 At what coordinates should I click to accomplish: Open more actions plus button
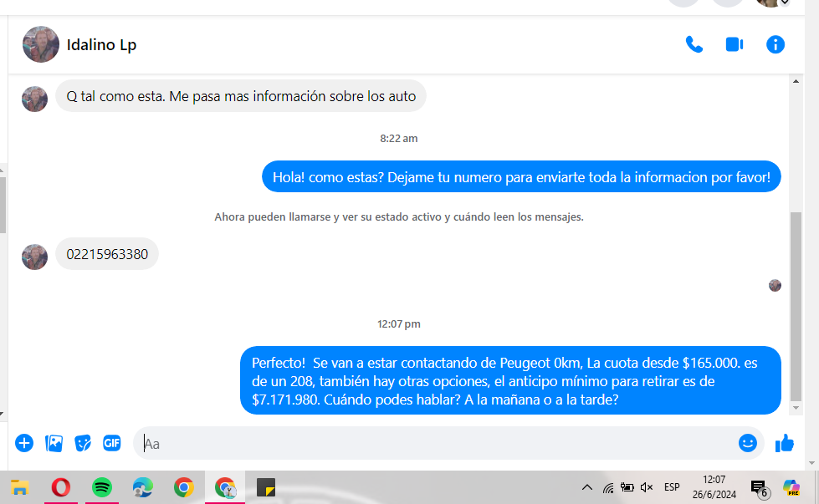click(x=24, y=444)
